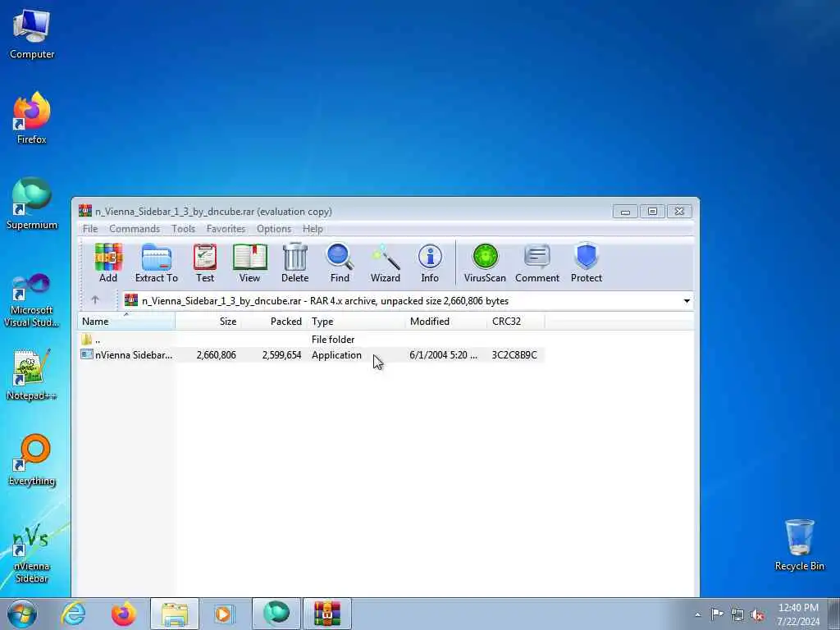Image resolution: width=840 pixels, height=630 pixels.
Task: Sort by the CRC32 column header
Action: (515, 322)
